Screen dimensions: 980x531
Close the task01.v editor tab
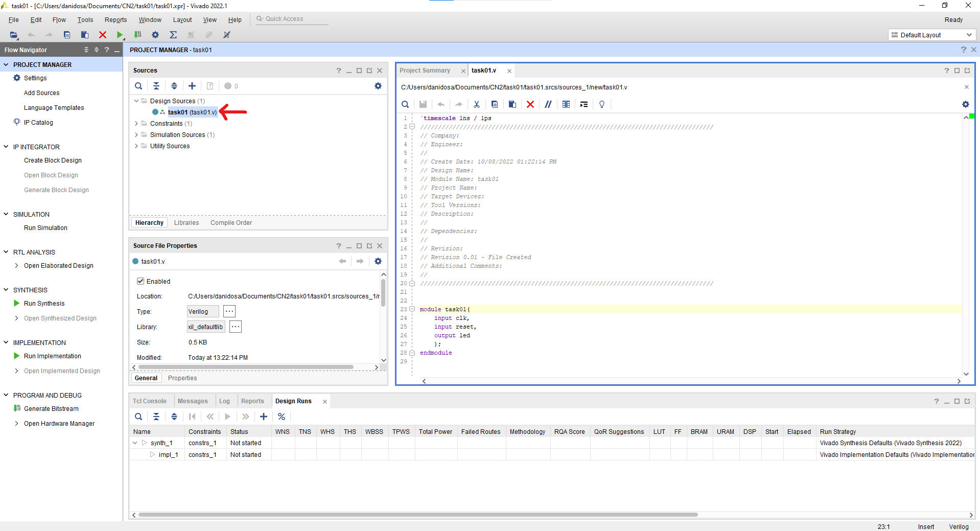point(509,71)
